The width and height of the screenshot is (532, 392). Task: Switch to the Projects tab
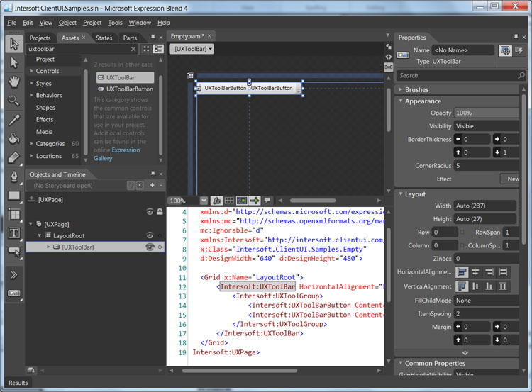[40, 38]
